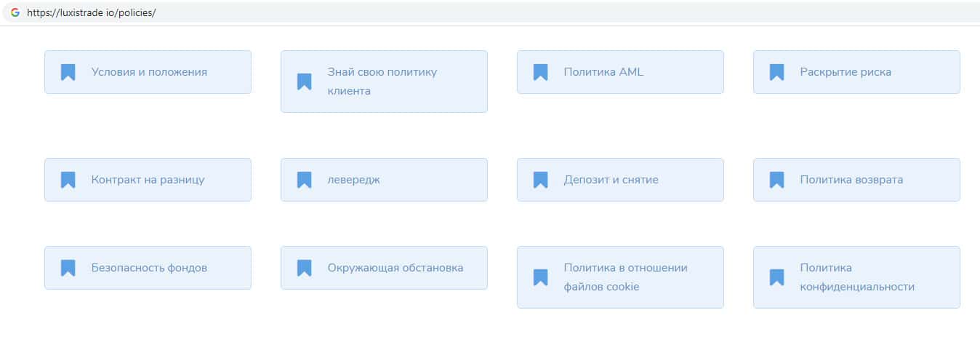Open the левередж policy link
The image size is (980, 345).
(x=384, y=180)
